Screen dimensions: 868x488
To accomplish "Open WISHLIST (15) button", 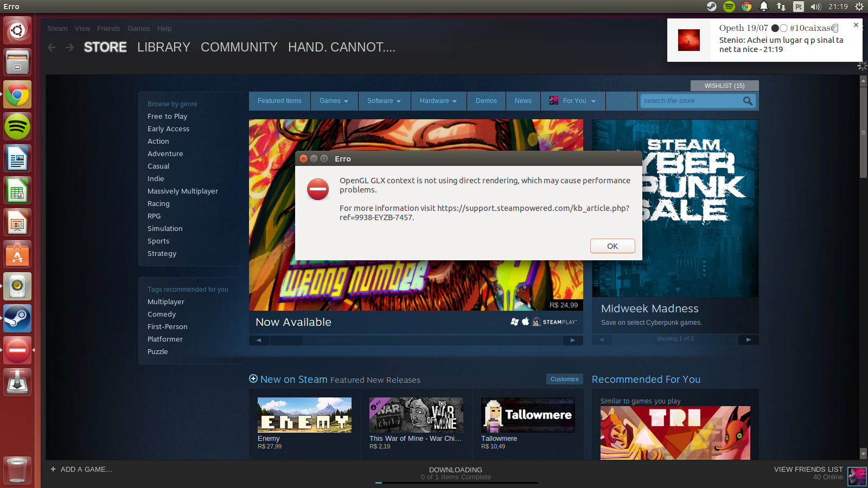I will (x=724, y=86).
